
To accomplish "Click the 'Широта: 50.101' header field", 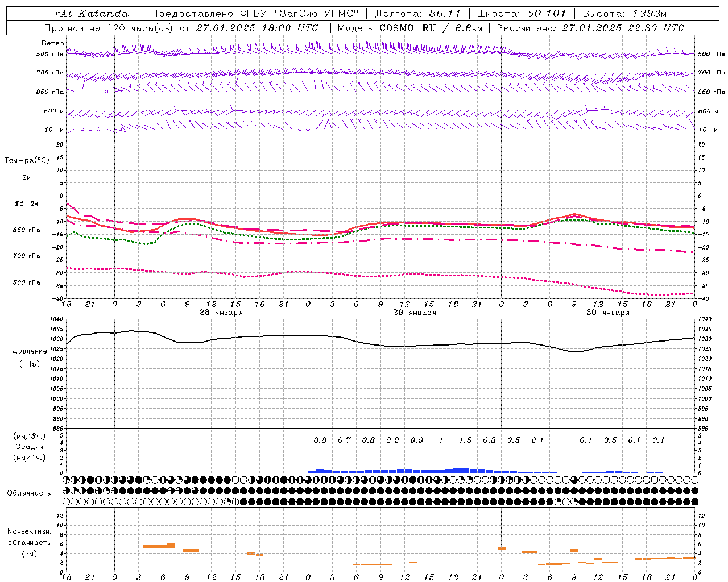I will coord(522,14).
